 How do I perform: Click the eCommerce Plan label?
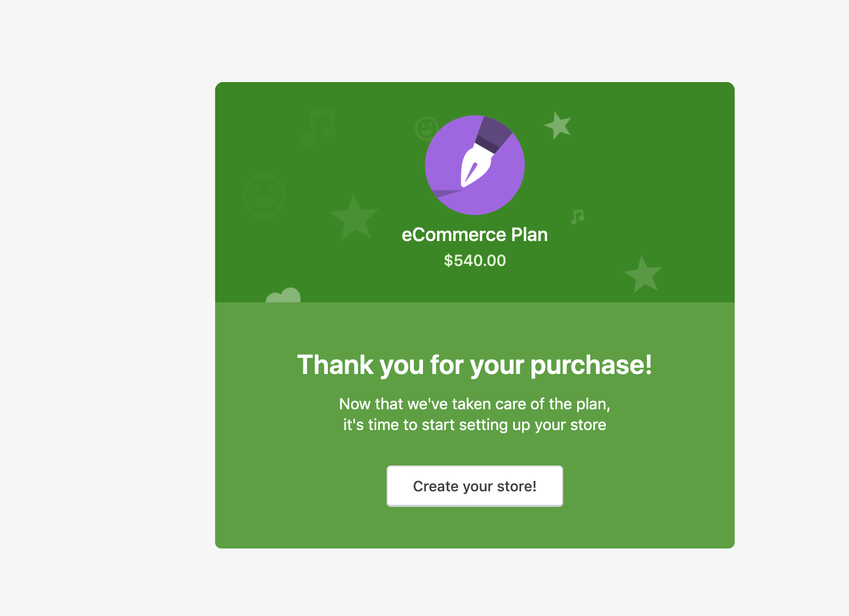click(x=474, y=234)
